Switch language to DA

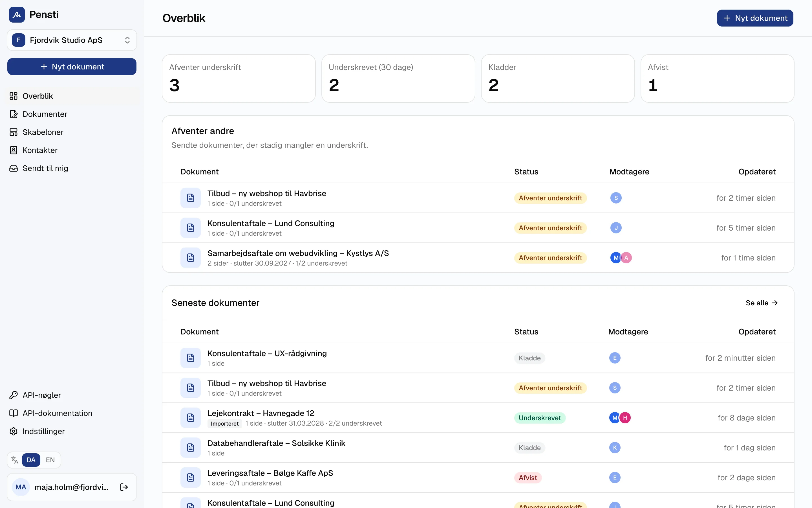(31, 460)
